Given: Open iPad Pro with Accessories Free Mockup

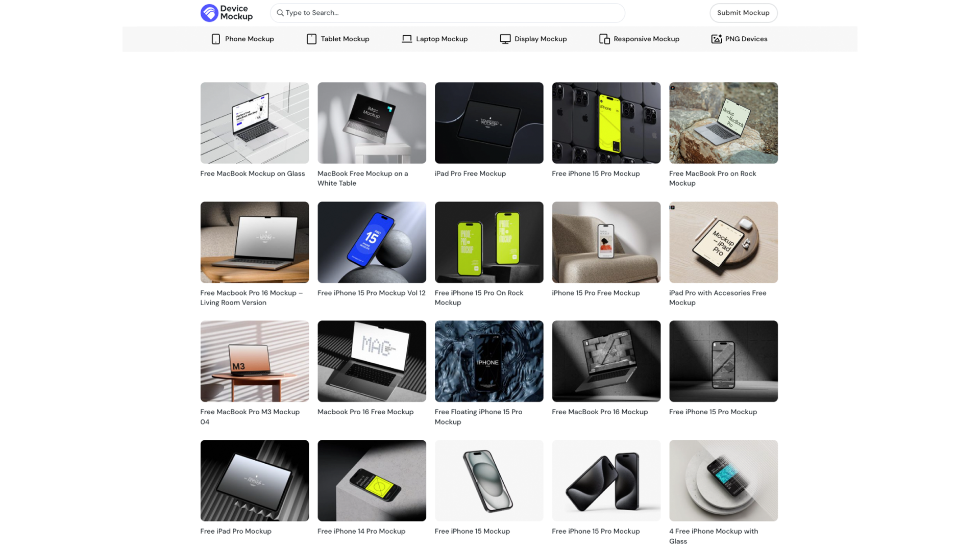Looking at the screenshot, I should tap(723, 241).
